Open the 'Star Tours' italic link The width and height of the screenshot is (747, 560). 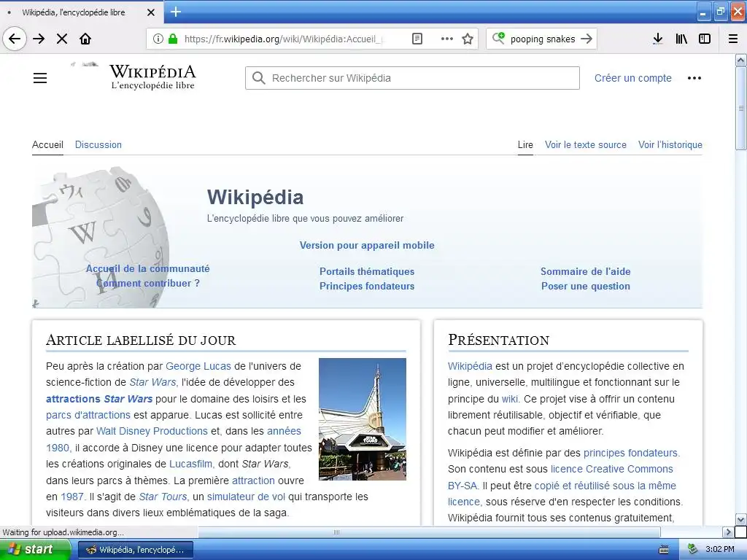click(163, 497)
